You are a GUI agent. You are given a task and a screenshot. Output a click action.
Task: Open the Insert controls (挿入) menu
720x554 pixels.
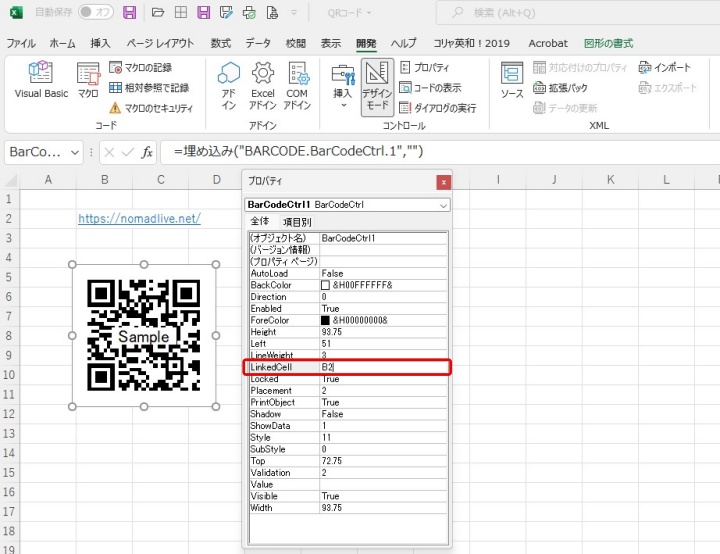click(x=343, y=86)
